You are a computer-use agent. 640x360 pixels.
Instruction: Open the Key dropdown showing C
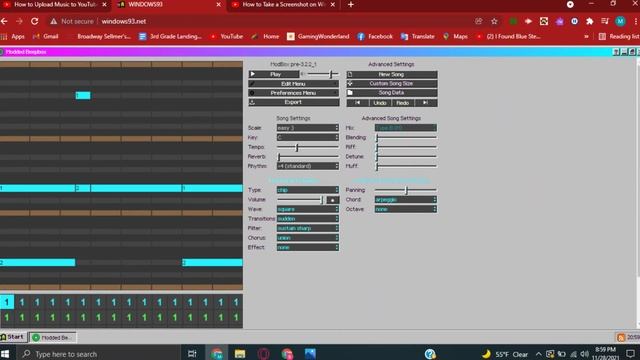click(308, 138)
